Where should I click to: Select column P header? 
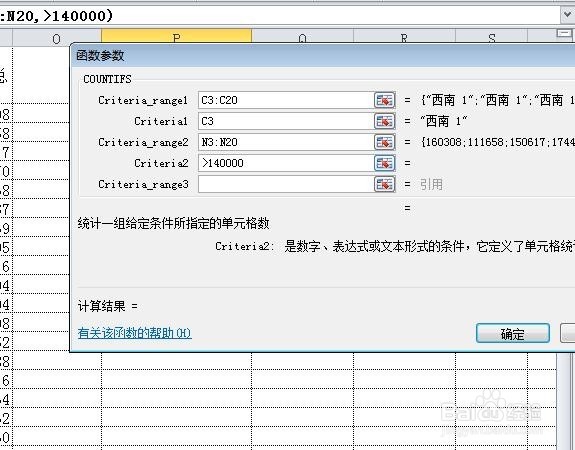pyautogui.click(x=176, y=37)
